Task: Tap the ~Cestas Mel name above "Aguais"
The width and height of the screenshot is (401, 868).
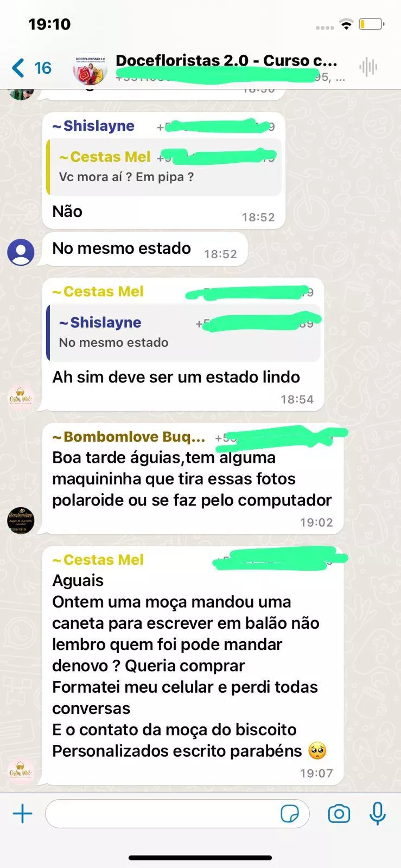Action: 98,560
